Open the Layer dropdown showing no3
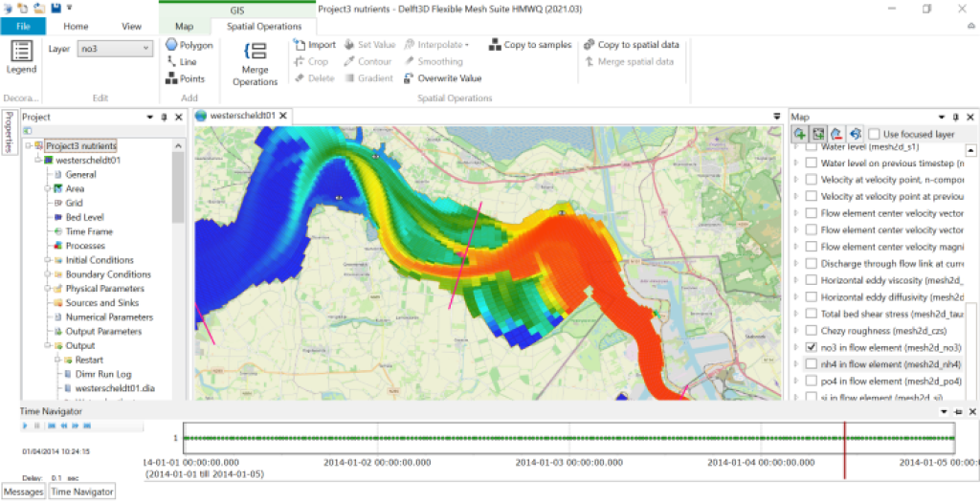The height and width of the screenshot is (502, 980). [115, 48]
